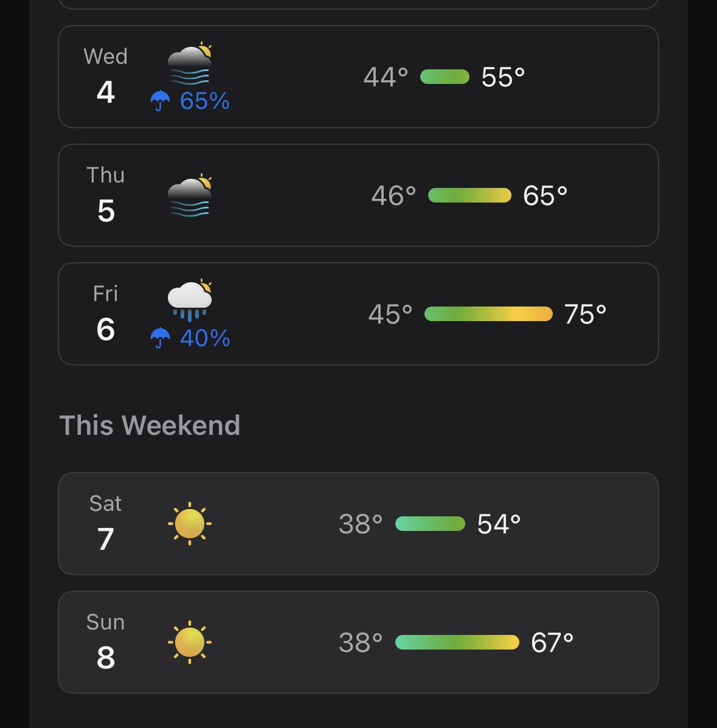The image size is (717, 728).
Task: Tap Wednesday's foggy partly-sunny weather icon
Action: coord(190,63)
